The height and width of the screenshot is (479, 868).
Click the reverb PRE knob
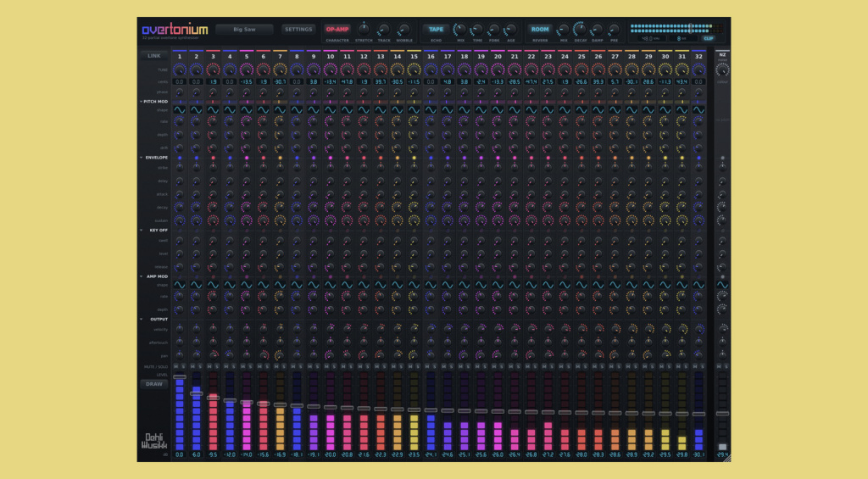point(614,30)
